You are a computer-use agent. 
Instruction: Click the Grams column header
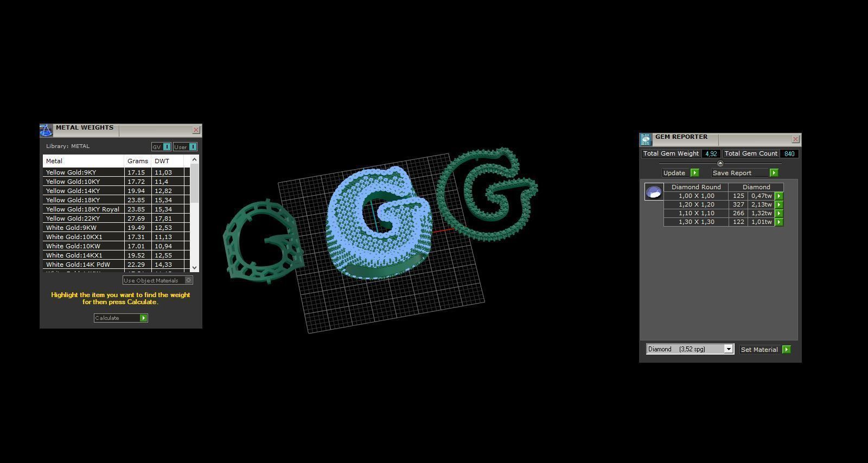pyautogui.click(x=138, y=161)
